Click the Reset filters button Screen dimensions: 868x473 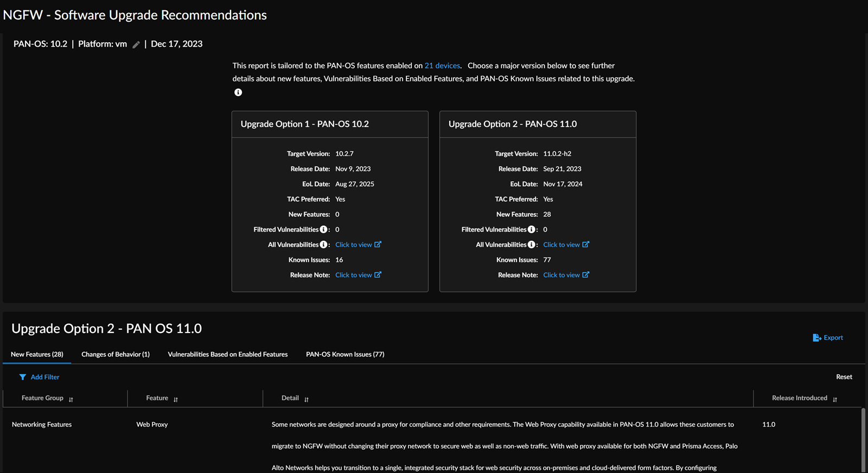click(x=844, y=377)
